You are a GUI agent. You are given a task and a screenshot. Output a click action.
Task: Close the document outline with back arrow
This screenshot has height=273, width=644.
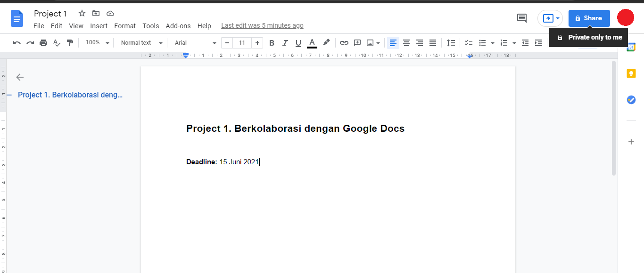click(x=20, y=77)
